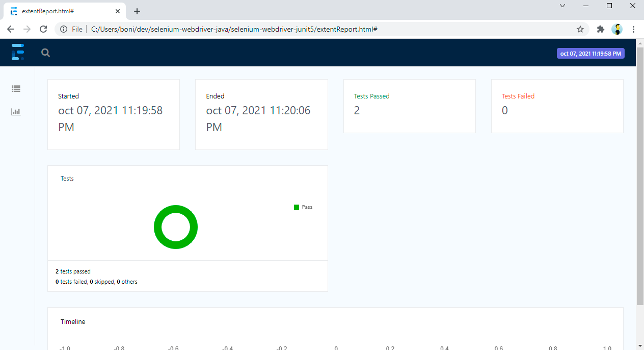Open a new browser tab
Screen dimensions: 644x350
[137, 11]
